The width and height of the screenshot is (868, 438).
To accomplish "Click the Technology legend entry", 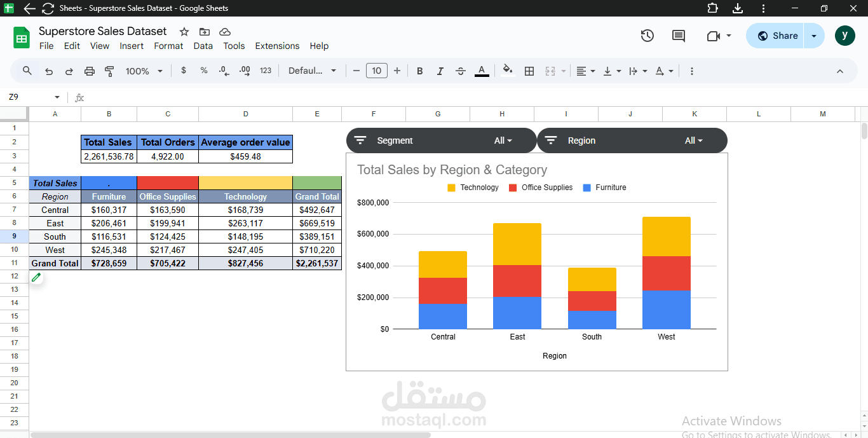I will (x=473, y=188).
